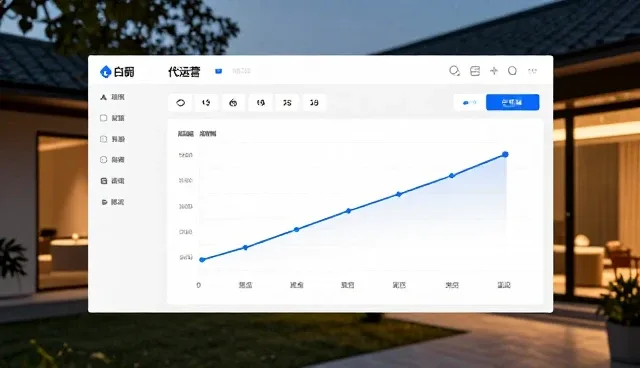Click the blue diamond logo icon
The image size is (640, 368).
coord(105,72)
